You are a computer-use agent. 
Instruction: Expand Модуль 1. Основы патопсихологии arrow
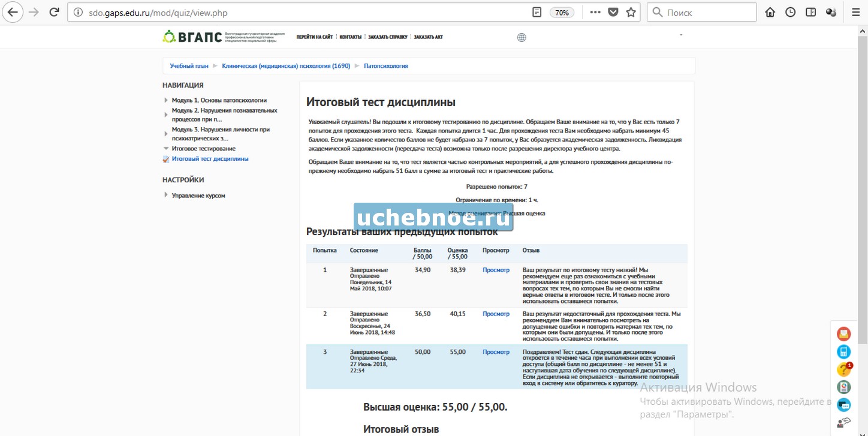[166, 100]
